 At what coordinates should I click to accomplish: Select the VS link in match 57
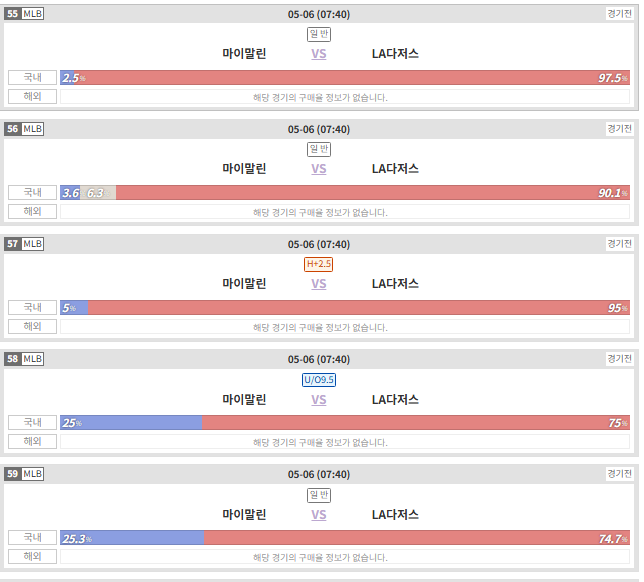[319, 284]
